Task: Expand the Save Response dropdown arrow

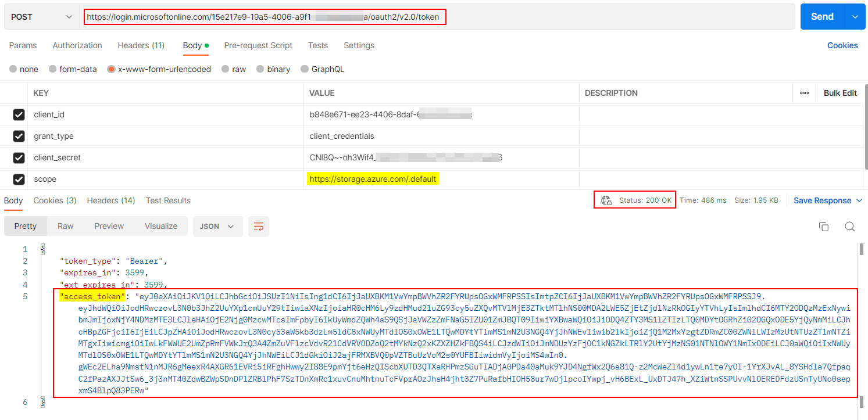Action: pos(859,200)
